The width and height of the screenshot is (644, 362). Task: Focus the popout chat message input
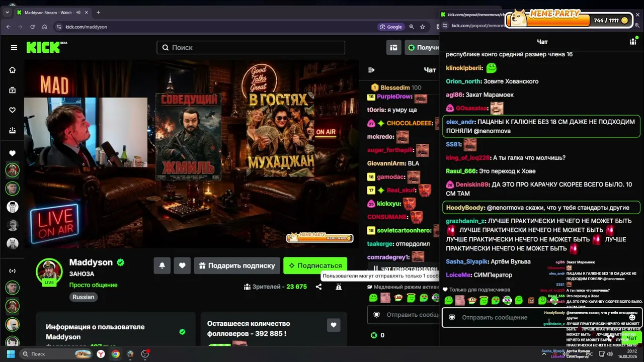(x=542, y=318)
